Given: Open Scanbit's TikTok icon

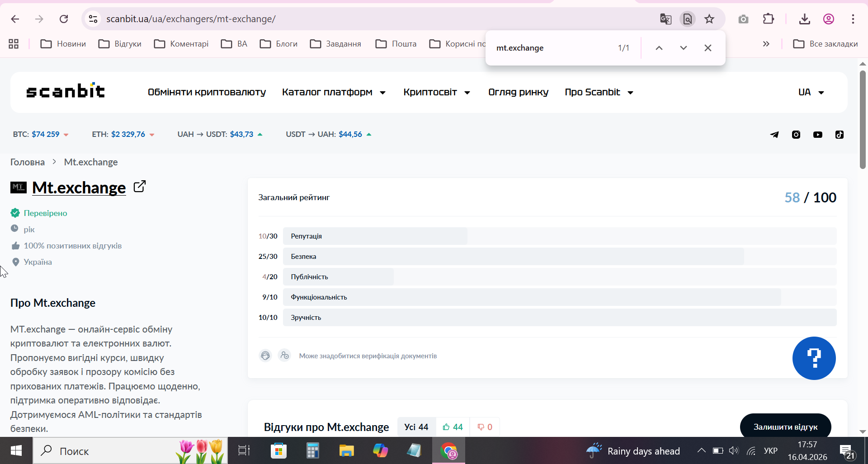Looking at the screenshot, I should click(x=840, y=135).
